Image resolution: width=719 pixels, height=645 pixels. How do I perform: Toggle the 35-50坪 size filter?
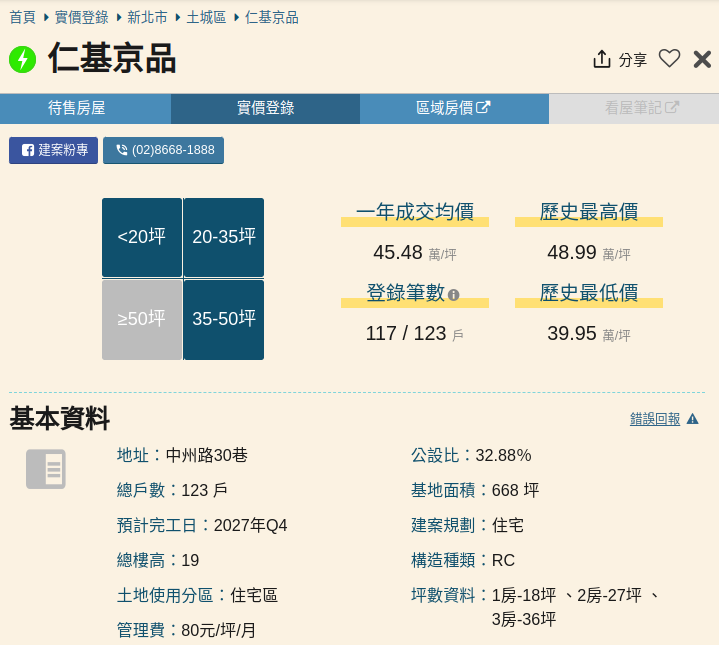(x=224, y=319)
